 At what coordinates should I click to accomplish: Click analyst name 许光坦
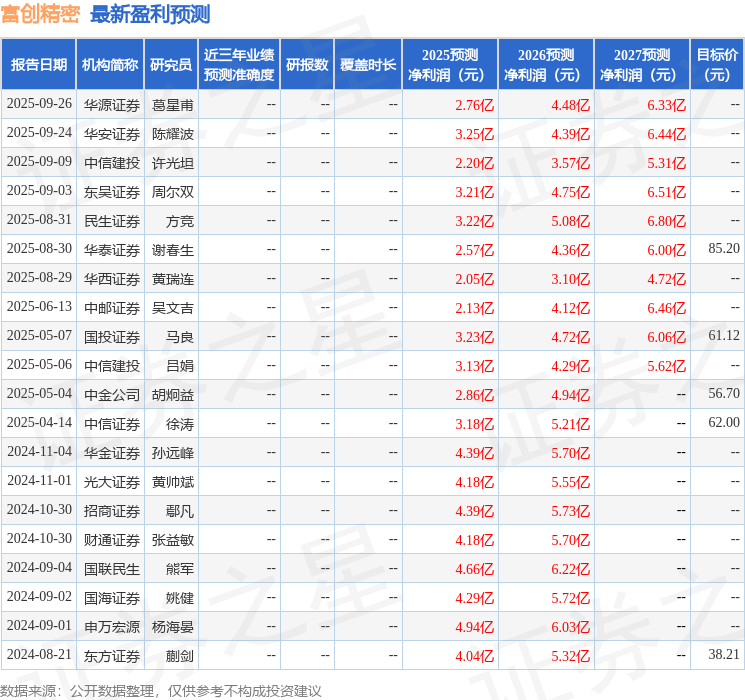click(x=172, y=163)
